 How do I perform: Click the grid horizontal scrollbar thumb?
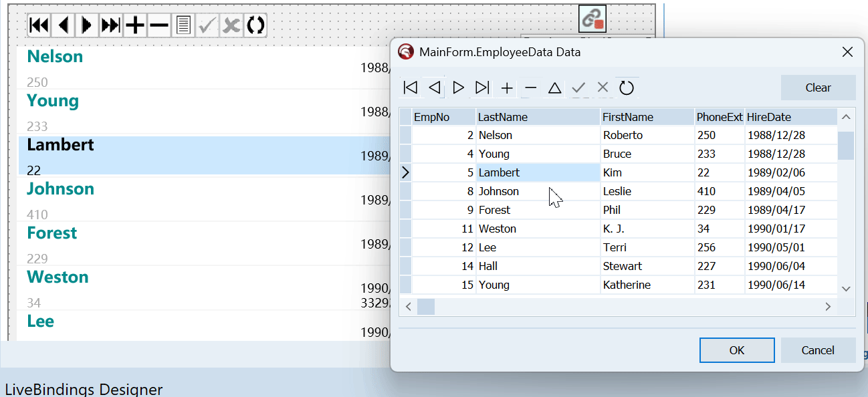point(426,307)
